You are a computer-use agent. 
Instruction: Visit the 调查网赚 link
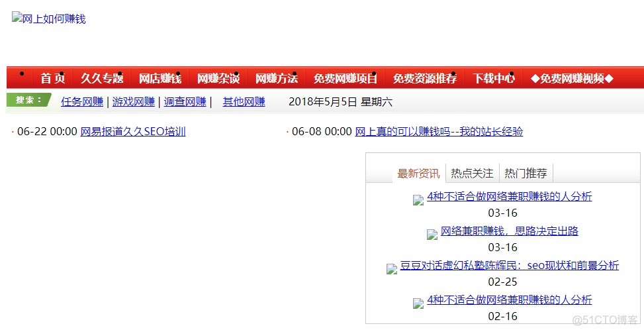[185, 102]
